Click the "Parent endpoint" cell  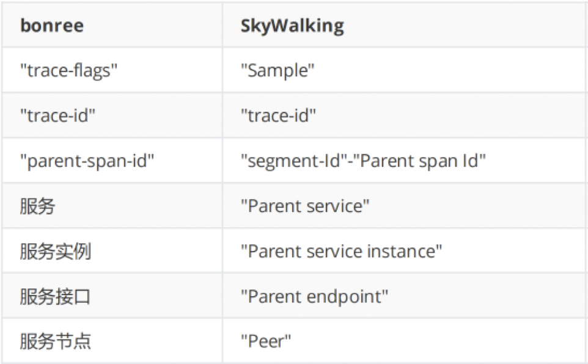click(314, 296)
